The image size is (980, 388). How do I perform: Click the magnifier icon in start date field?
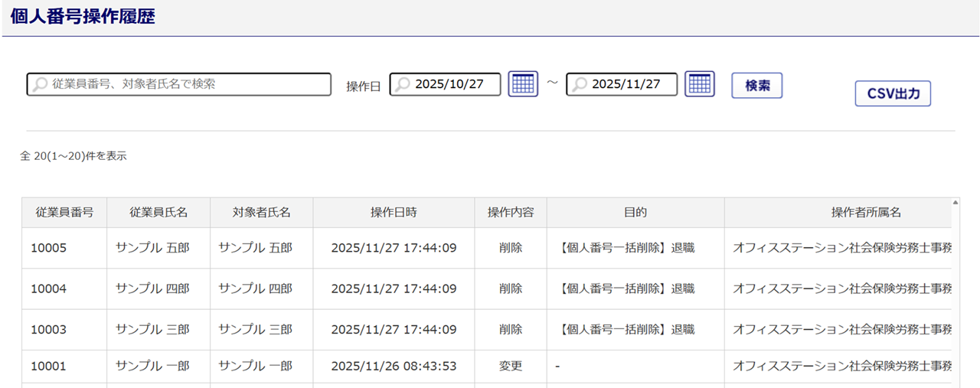[x=403, y=84]
